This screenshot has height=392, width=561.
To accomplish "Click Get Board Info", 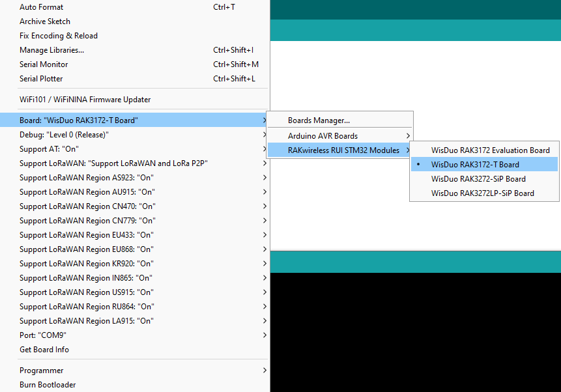I will point(44,350).
